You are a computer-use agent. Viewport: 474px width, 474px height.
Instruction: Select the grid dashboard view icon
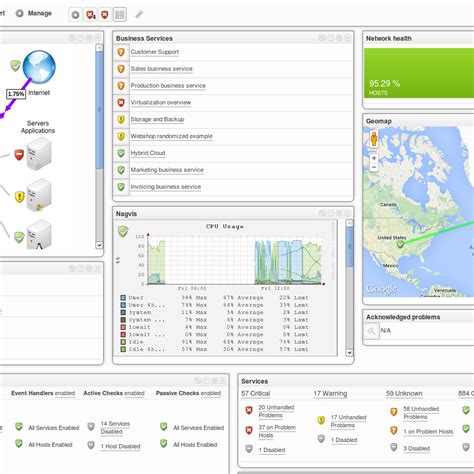[120, 15]
